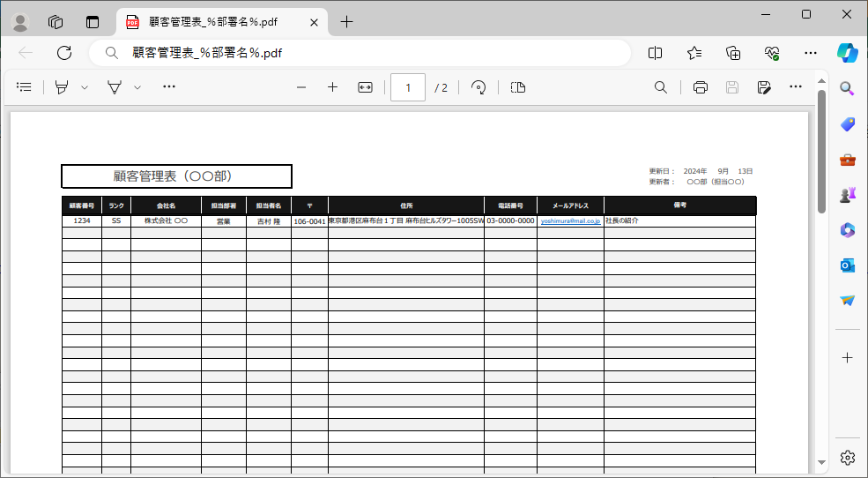Select the draw pen tool
Viewport: 868px width, 478px height.
pos(114,87)
